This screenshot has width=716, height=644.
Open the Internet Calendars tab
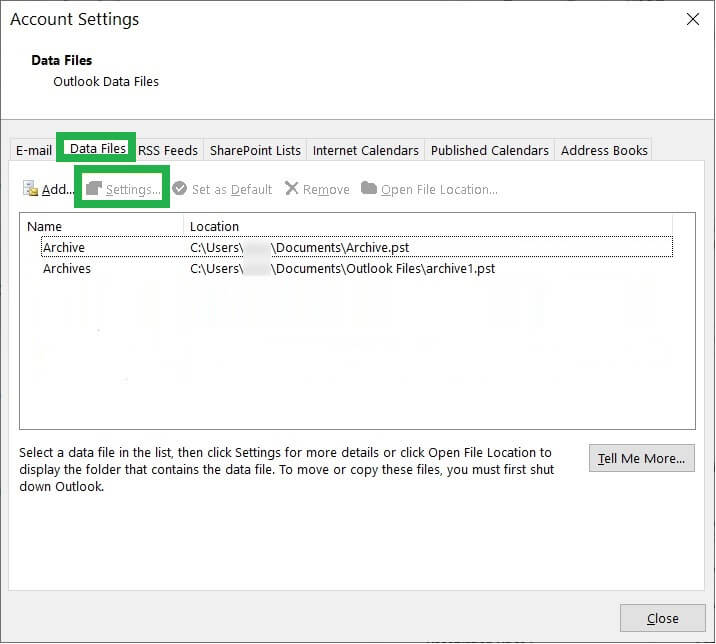click(x=365, y=150)
